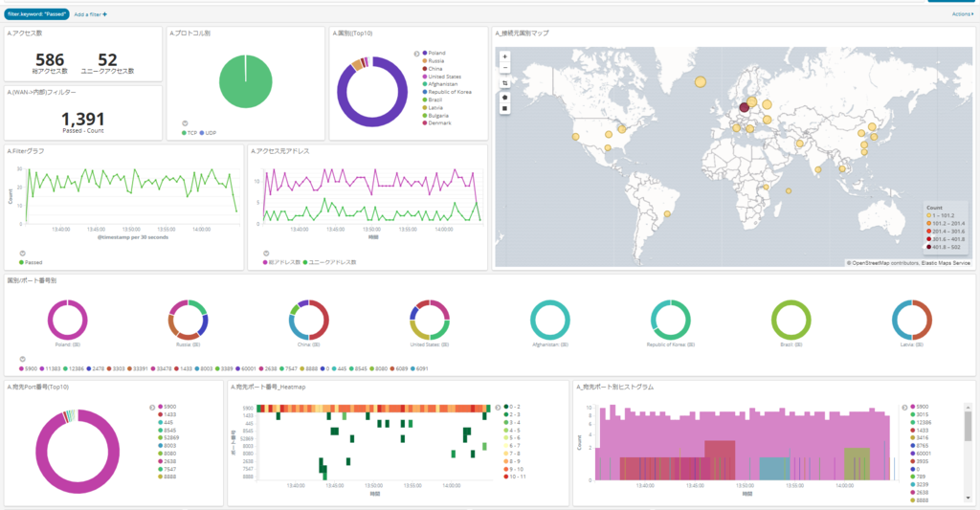980x510 pixels.
Task: Select the 10 - 11 heatmap legend range
Action: click(514, 477)
